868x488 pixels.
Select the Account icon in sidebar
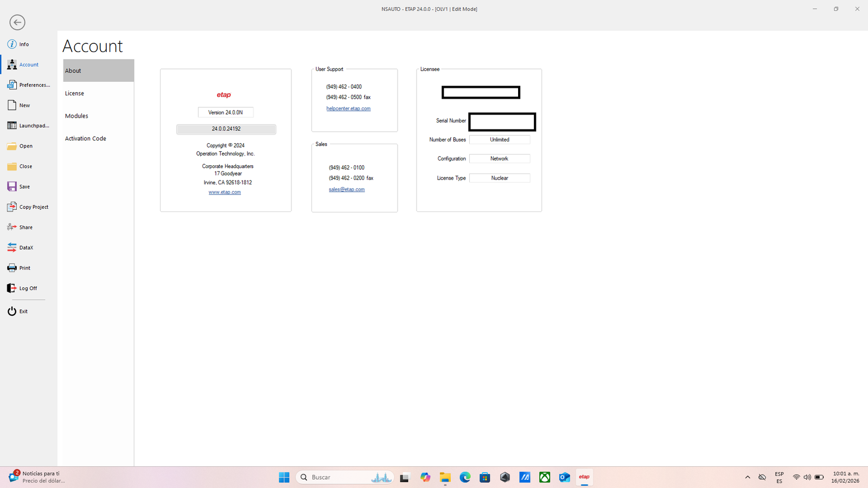pos(11,65)
